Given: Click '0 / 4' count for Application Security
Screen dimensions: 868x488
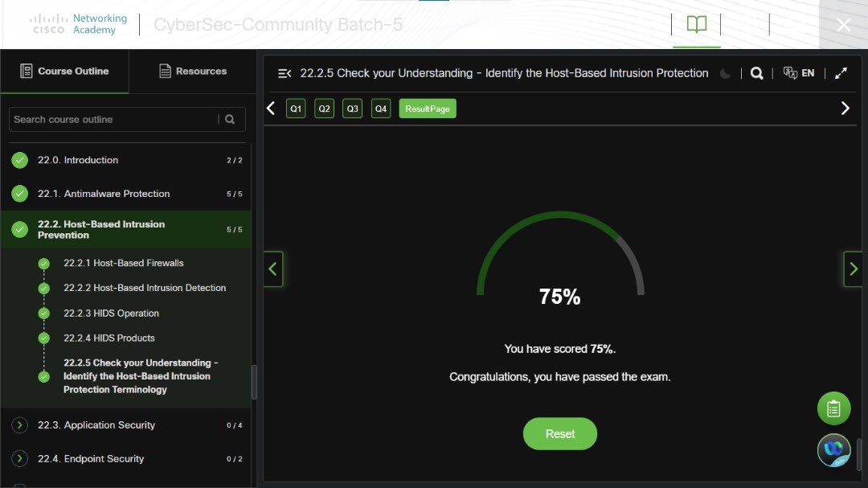Looking at the screenshot, I should point(234,425).
